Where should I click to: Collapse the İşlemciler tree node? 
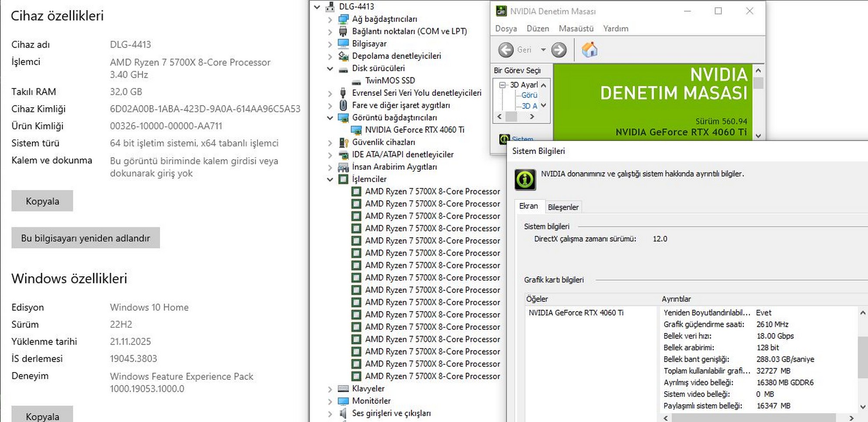[x=330, y=179]
